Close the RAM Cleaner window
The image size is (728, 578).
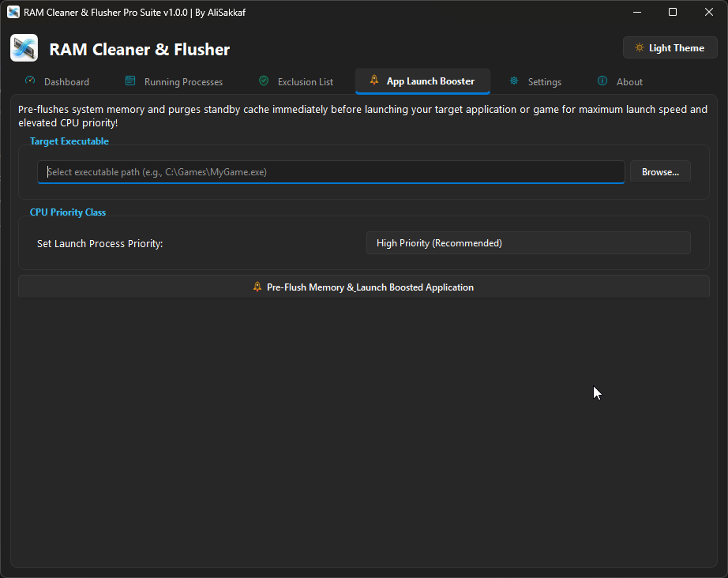[x=708, y=12]
